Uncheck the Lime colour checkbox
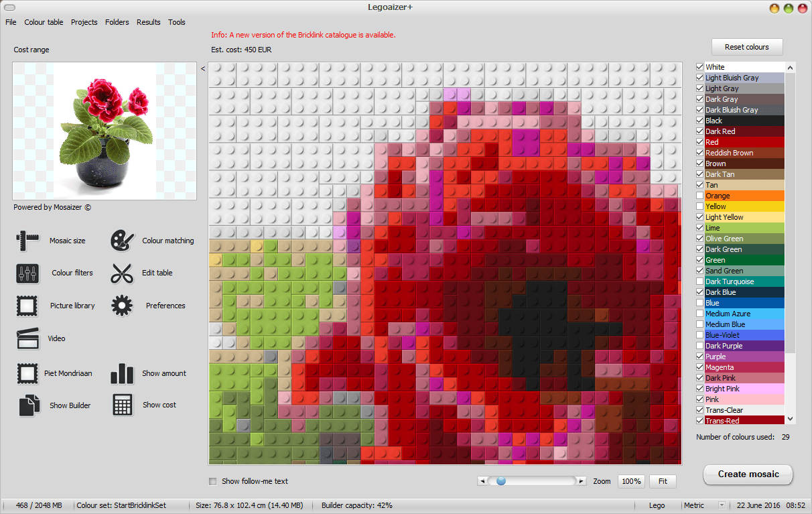812x514 pixels. [700, 228]
